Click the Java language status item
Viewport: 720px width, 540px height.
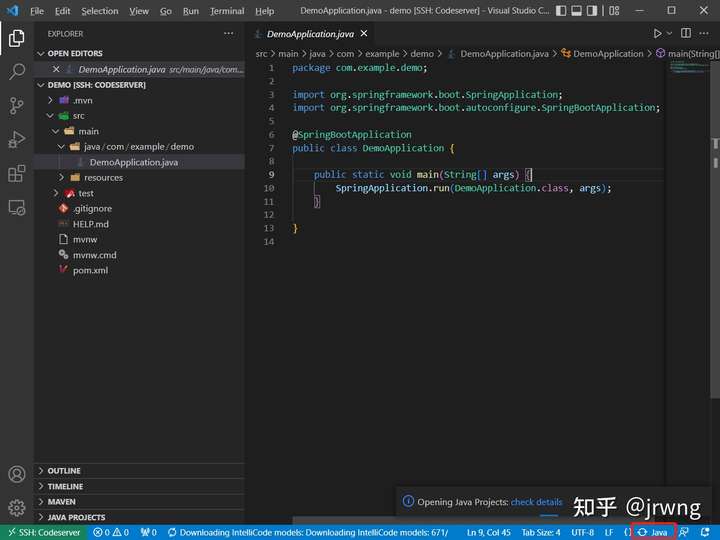(653, 533)
